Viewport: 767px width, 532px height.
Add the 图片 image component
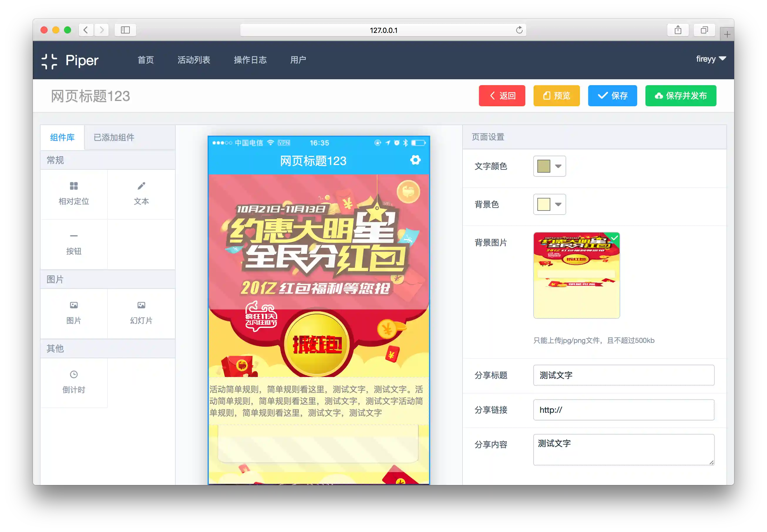click(74, 313)
